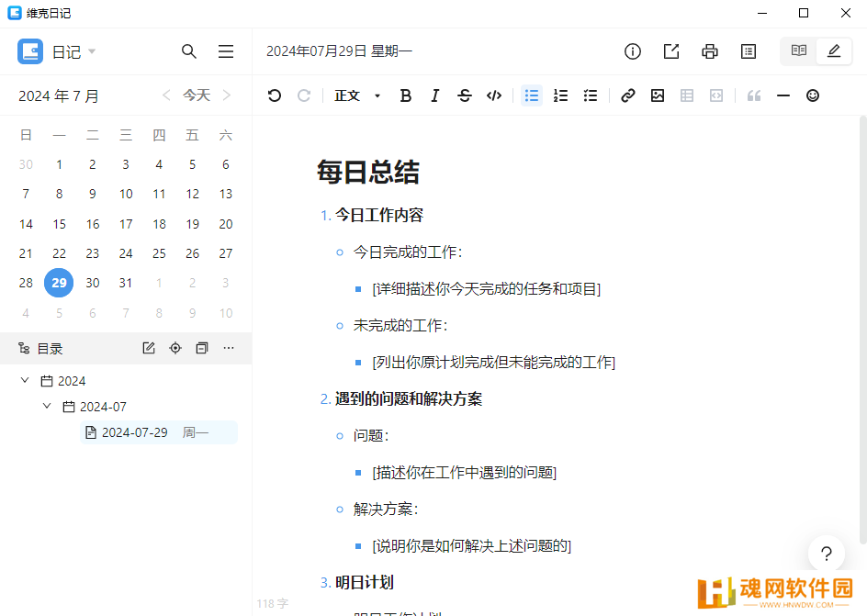
Task: Click the 每日总结 title
Action: pos(368,172)
